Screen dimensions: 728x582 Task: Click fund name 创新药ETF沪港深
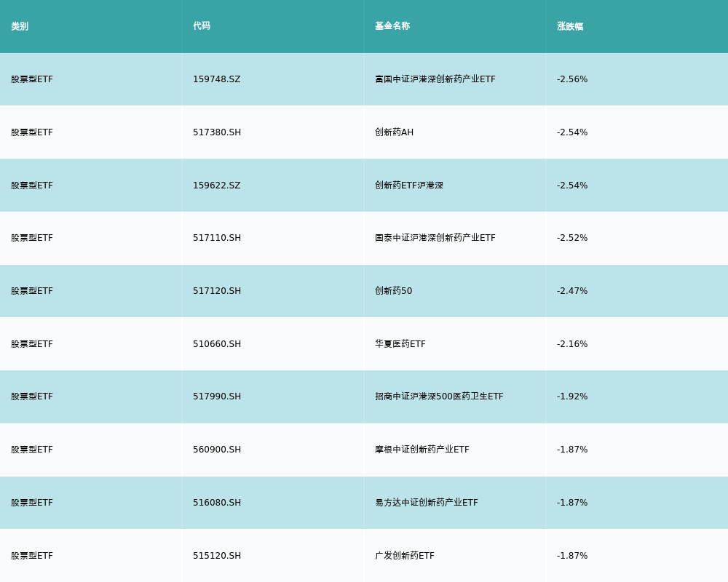tap(409, 186)
